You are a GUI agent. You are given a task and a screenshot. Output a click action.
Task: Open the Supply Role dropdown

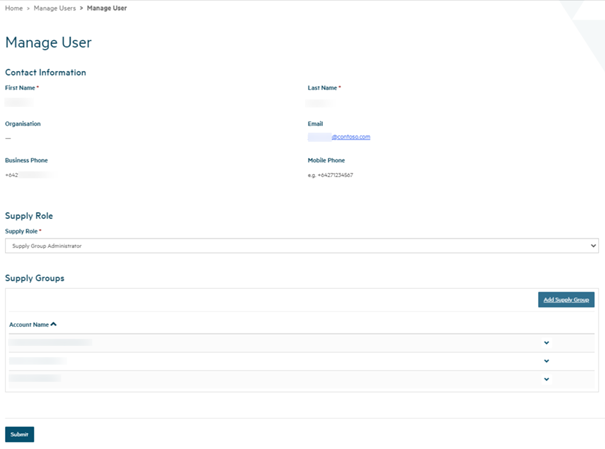point(301,245)
